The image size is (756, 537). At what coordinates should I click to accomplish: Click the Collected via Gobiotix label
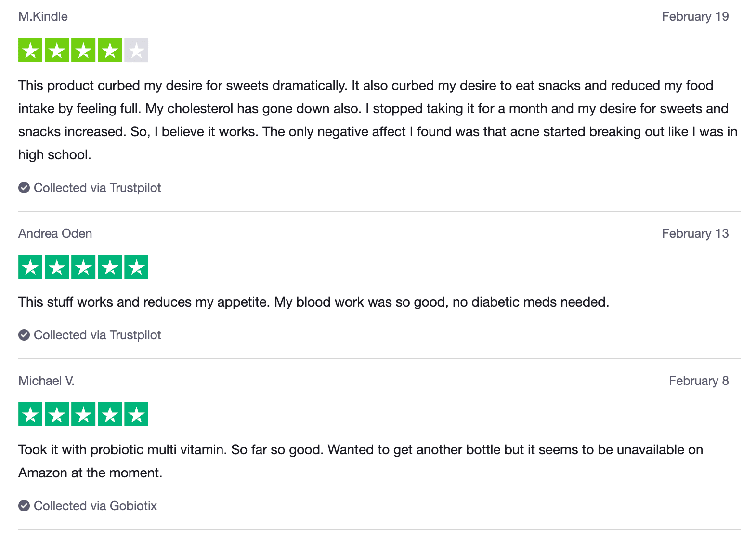point(95,506)
